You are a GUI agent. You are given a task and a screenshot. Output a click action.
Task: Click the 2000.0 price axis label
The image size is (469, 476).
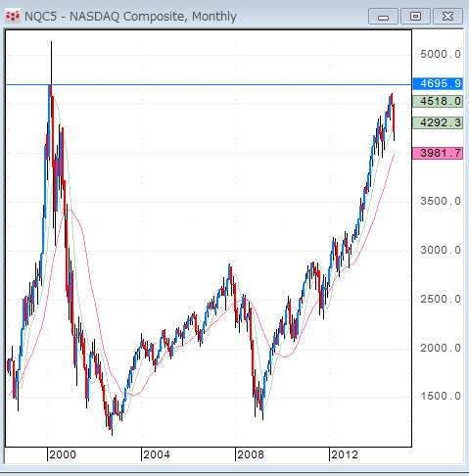[441, 348]
